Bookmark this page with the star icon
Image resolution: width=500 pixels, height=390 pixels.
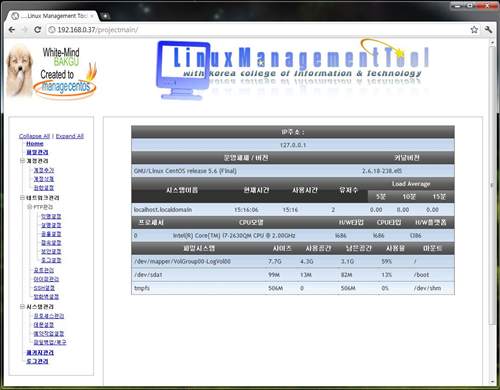(474, 30)
